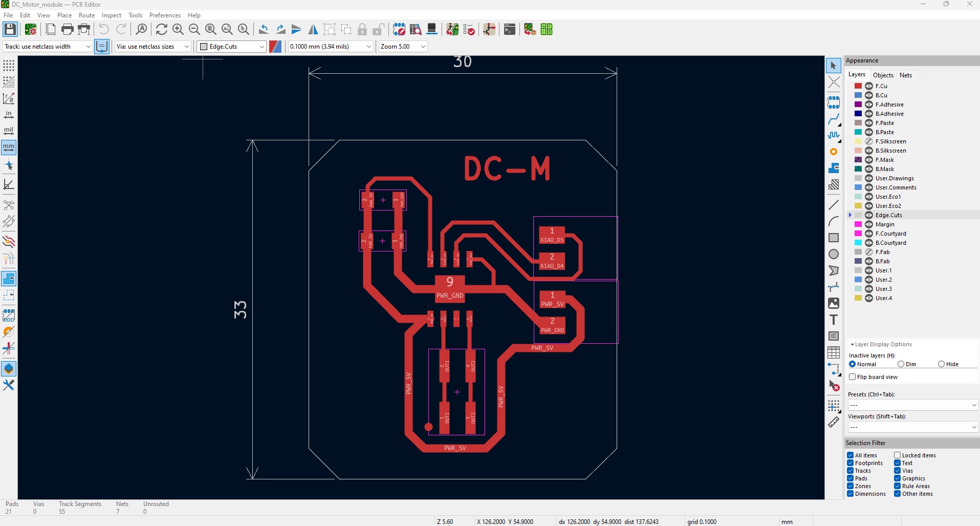
Task: Click the User.Eco2 yellow color swatch
Action: pos(858,206)
